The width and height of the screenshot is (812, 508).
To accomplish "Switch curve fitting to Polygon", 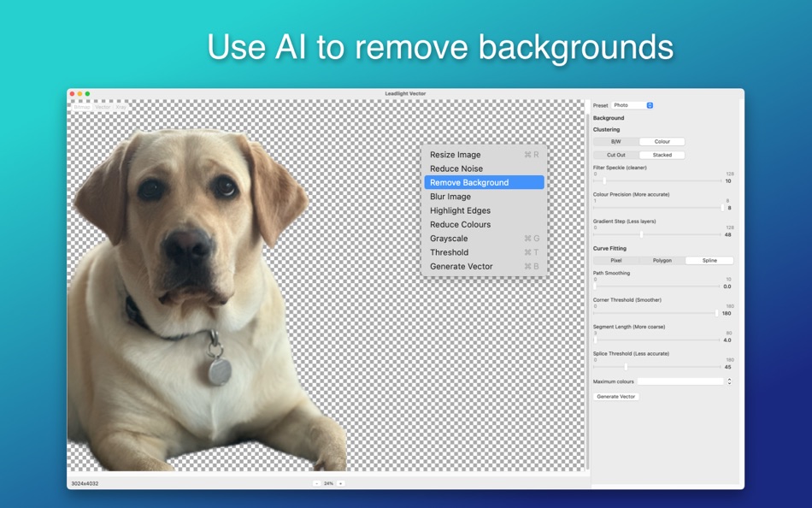I will click(662, 259).
